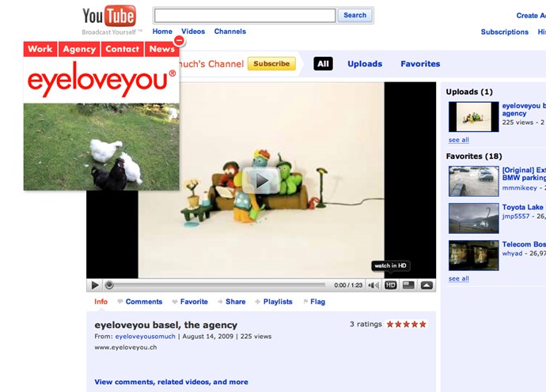Click the 0:00 / 1:23 time display

[348, 285]
